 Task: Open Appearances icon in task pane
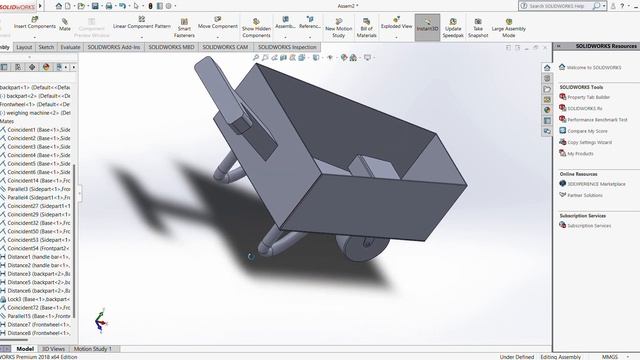547,110
